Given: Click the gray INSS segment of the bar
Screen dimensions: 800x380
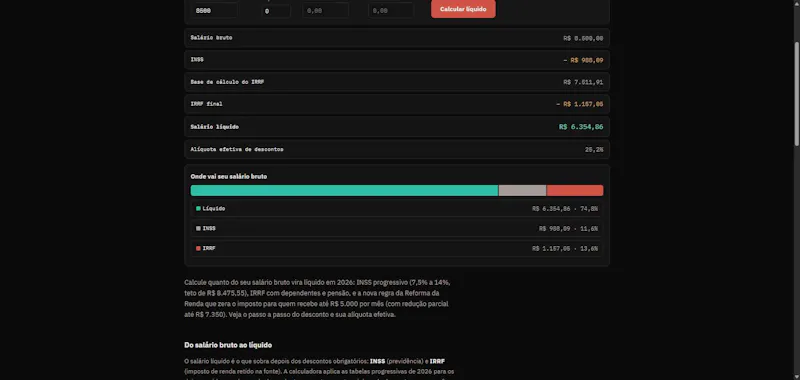Looking at the screenshot, I should tap(522, 190).
